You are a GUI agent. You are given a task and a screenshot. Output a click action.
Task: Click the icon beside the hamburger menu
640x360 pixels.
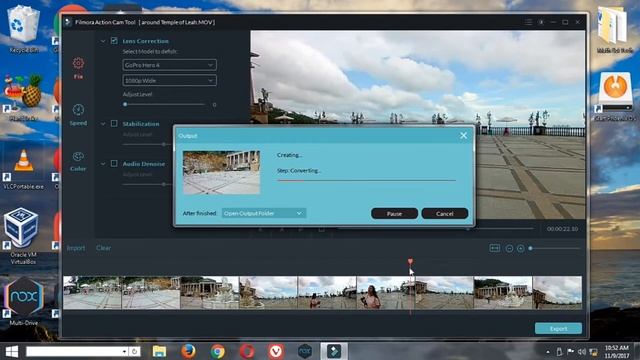click(541, 22)
